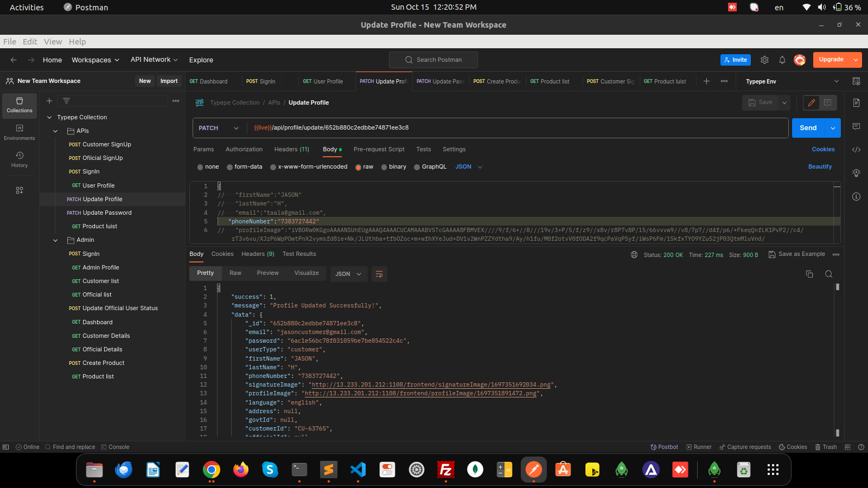
Task: Open the History sidebar panel
Action: click(x=20, y=159)
